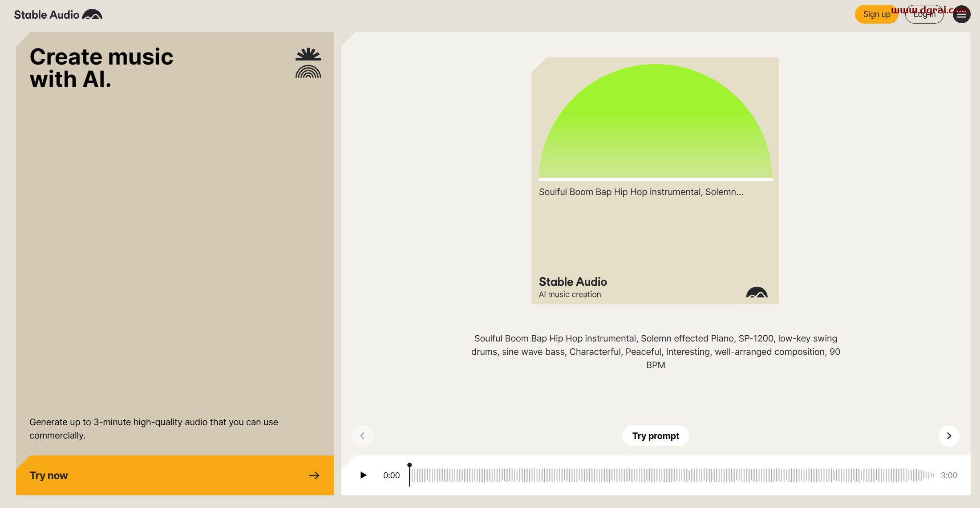Click the Stable Audio wordmark in the header

[46, 14]
